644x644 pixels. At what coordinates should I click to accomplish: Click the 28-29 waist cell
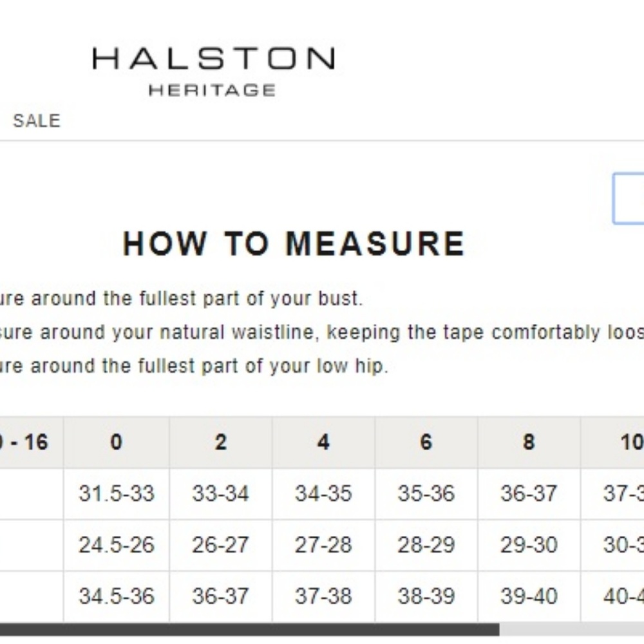coord(426,545)
